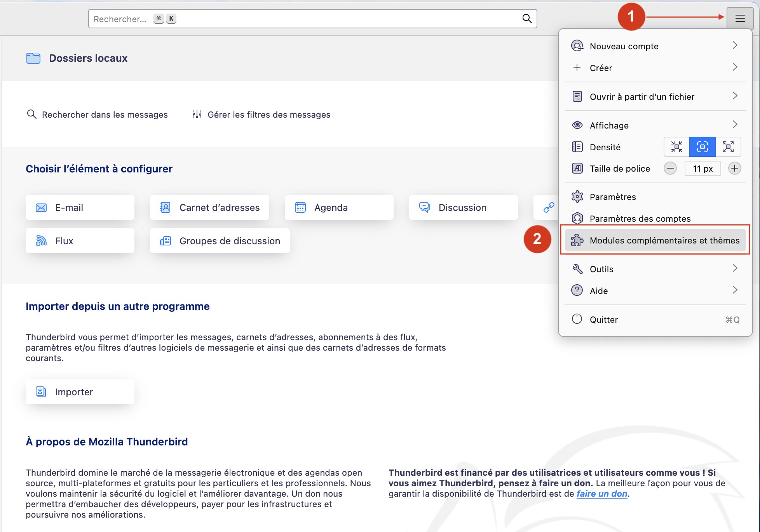Click the Flux setup button
This screenshot has height=532, width=760.
(x=80, y=241)
